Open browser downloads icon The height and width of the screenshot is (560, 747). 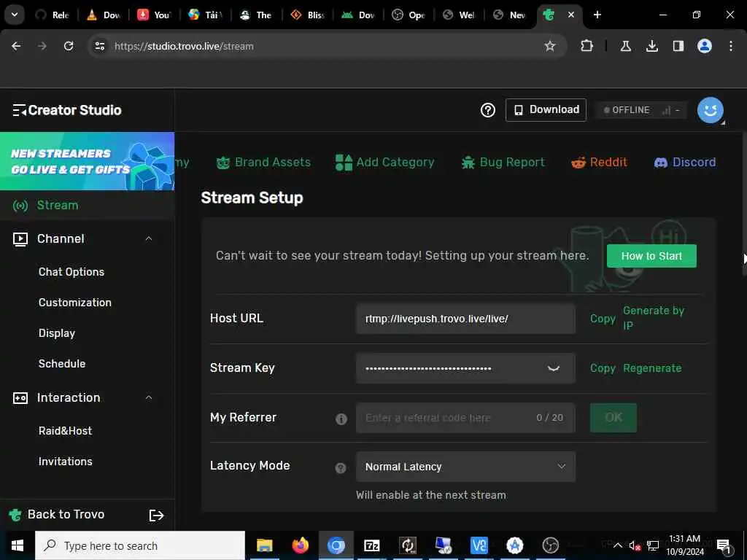coord(651,46)
